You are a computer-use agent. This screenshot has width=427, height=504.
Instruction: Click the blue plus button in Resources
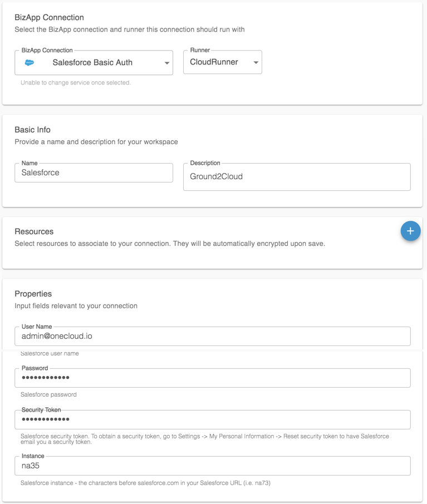coord(410,231)
